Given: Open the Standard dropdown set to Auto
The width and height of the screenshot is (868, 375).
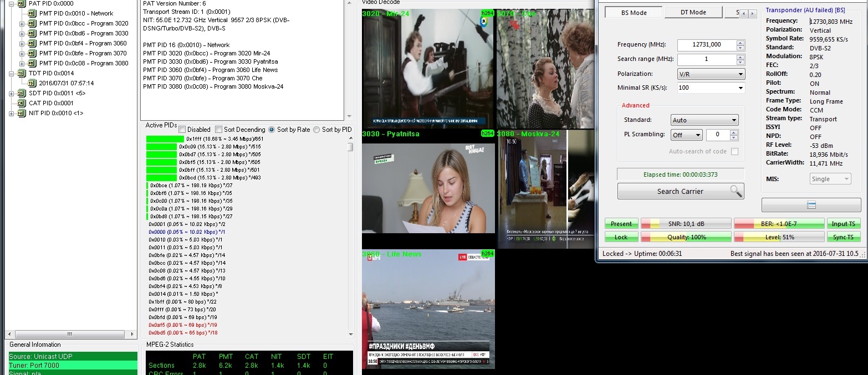Looking at the screenshot, I should click(704, 120).
